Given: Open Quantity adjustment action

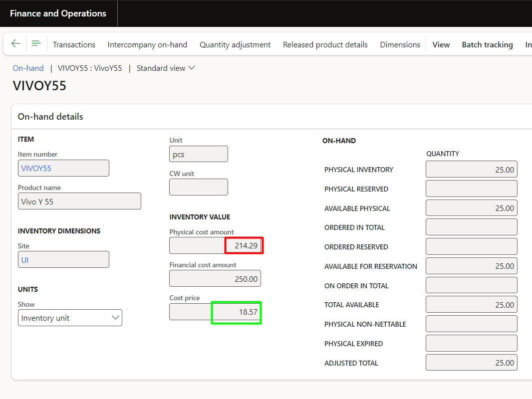Looking at the screenshot, I should (x=235, y=45).
